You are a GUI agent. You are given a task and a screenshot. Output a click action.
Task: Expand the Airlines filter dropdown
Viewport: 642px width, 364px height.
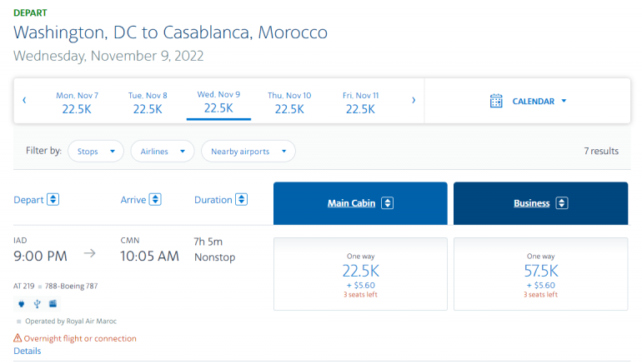tap(163, 151)
